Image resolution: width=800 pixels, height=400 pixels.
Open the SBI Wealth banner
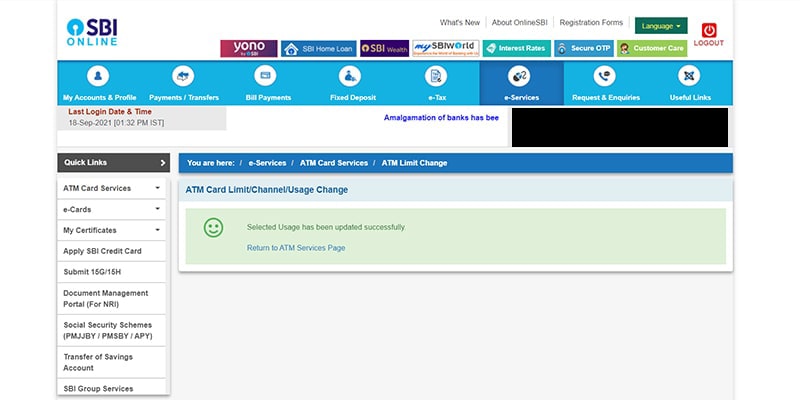(x=384, y=48)
